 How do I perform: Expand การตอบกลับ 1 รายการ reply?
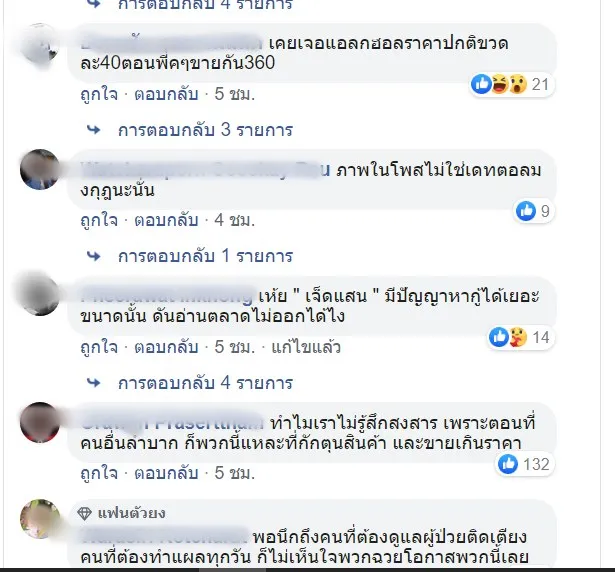click(x=205, y=256)
